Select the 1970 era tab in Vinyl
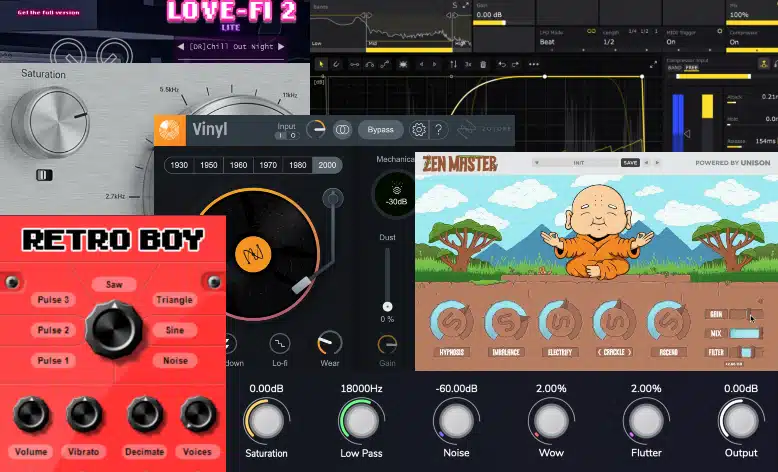Viewport: 778px width, 472px height. point(268,165)
